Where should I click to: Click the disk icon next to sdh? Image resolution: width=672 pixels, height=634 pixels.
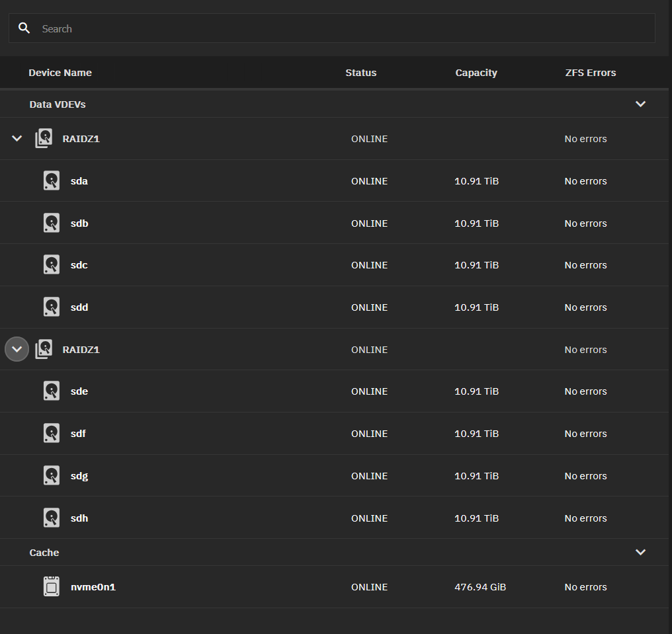click(x=52, y=518)
